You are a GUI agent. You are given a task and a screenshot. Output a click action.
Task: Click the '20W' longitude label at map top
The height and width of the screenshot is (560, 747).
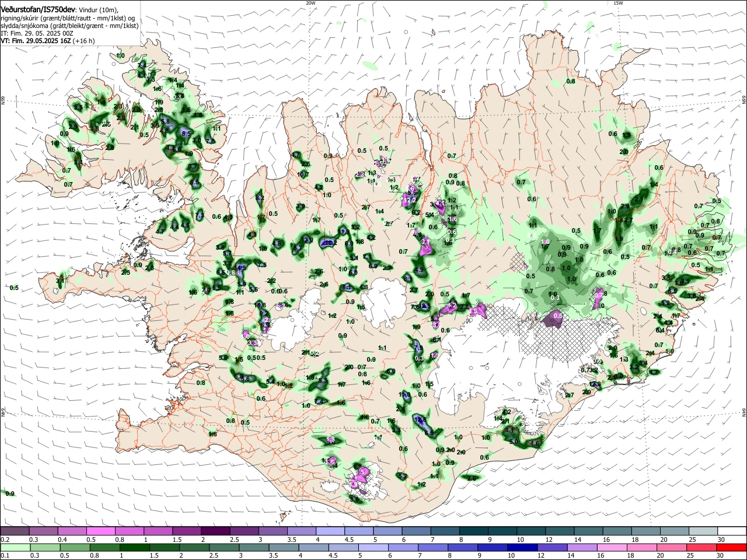[x=310, y=3]
